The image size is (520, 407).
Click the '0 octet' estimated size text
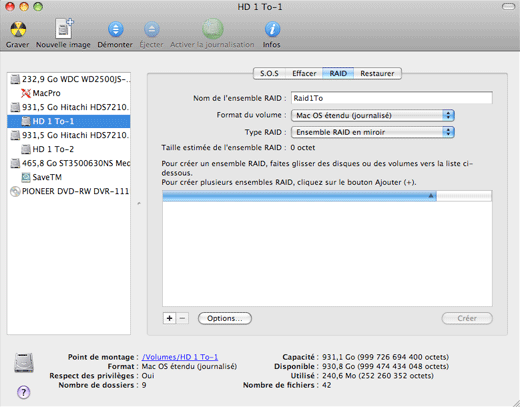coord(302,147)
